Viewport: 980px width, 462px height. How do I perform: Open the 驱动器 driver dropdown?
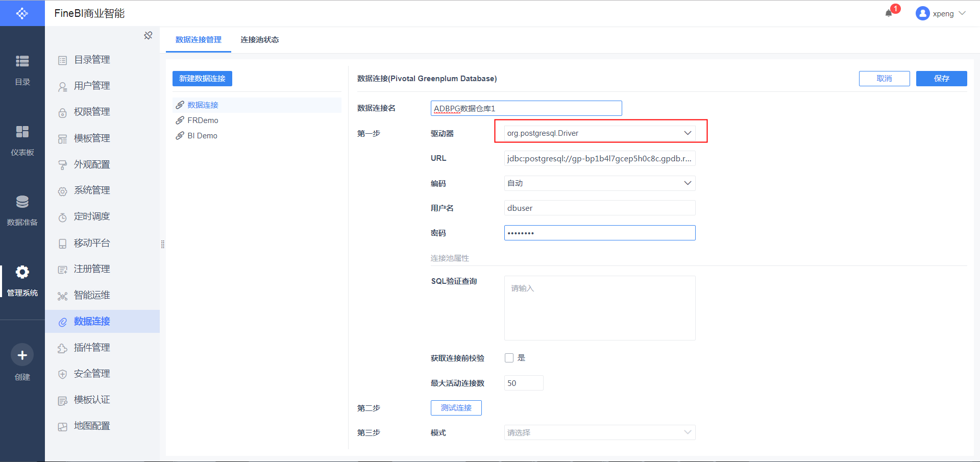(600, 133)
